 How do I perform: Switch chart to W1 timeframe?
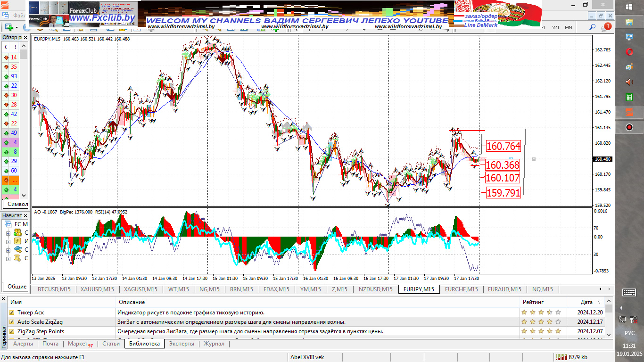click(x=556, y=27)
